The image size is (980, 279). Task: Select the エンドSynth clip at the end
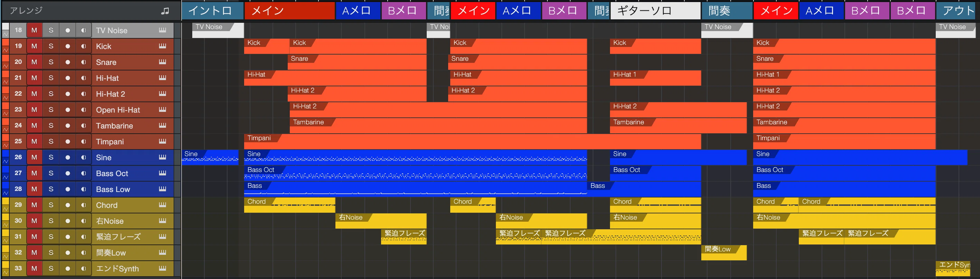[x=953, y=268]
